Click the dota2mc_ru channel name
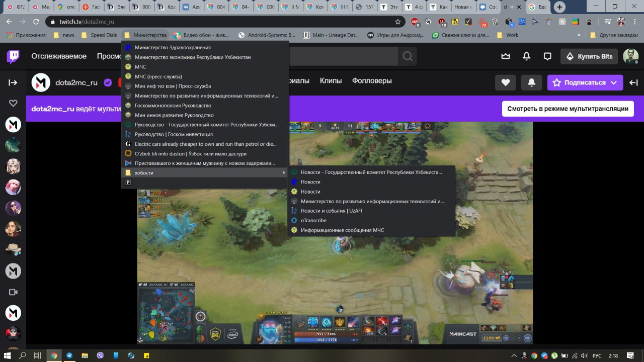644x362 pixels. pyautogui.click(x=76, y=82)
